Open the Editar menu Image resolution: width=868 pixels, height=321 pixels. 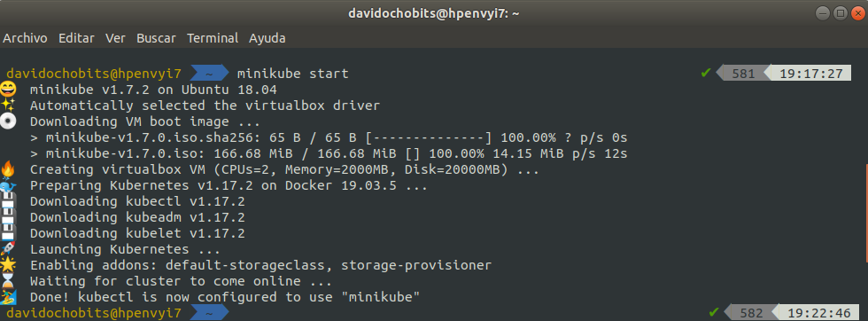point(76,38)
